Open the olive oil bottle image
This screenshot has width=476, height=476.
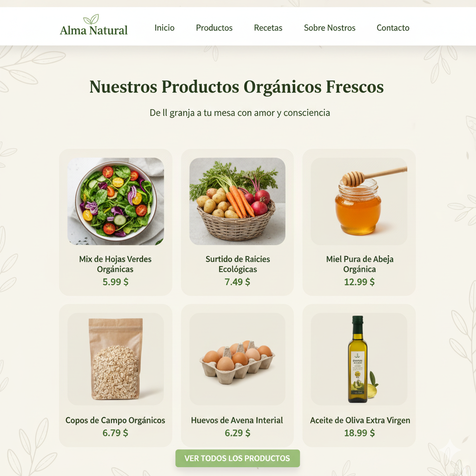tap(359, 359)
